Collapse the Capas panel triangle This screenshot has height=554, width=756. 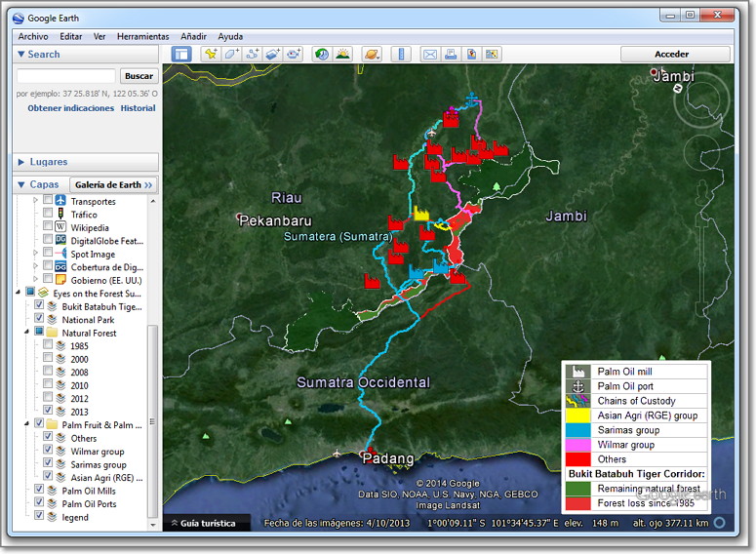pos(21,184)
